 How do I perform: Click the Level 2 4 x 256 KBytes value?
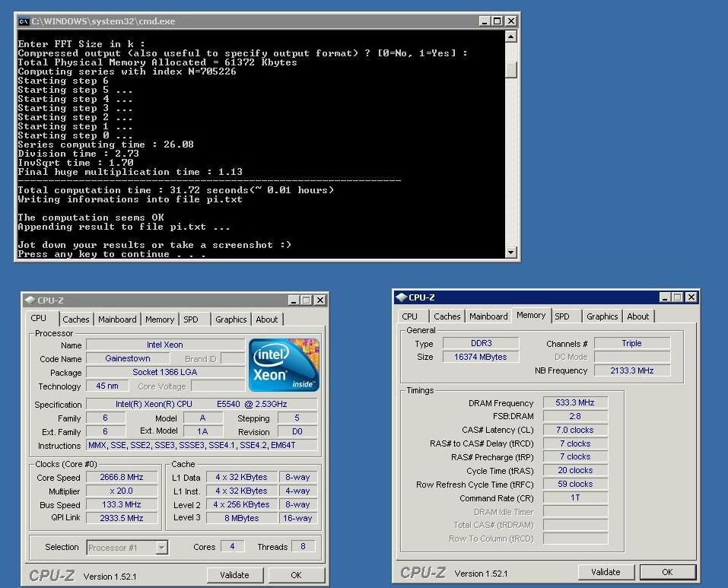(x=241, y=504)
